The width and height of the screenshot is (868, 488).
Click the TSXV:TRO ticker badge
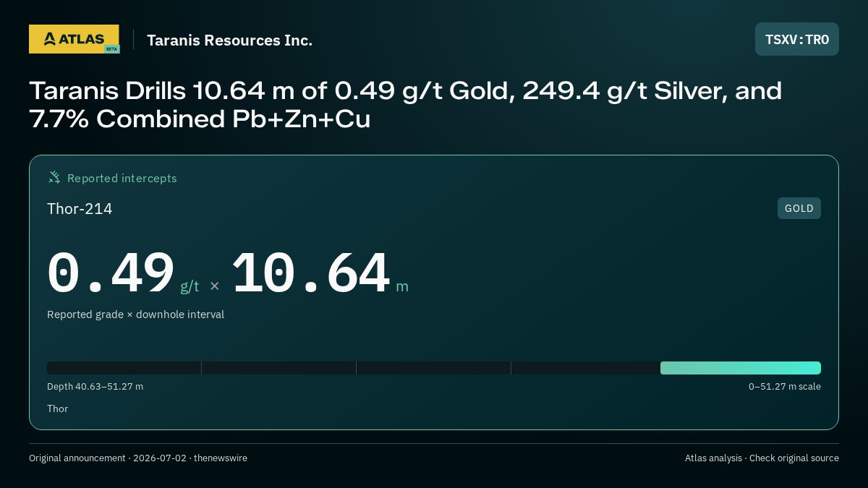pos(797,39)
